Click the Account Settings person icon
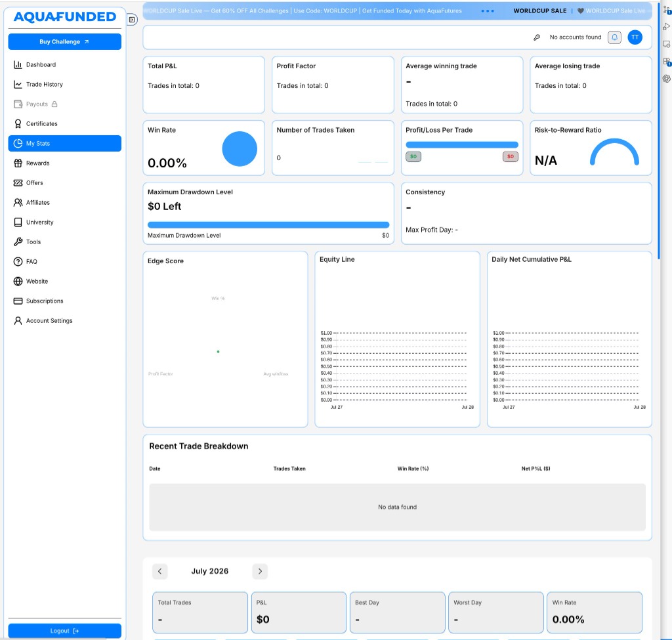Image resolution: width=672 pixels, height=640 pixels. click(x=18, y=320)
